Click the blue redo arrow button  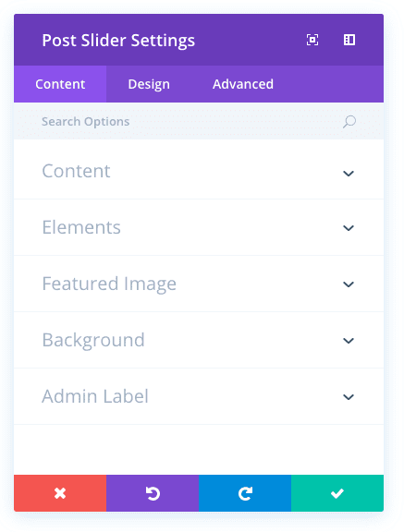coord(245,493)
